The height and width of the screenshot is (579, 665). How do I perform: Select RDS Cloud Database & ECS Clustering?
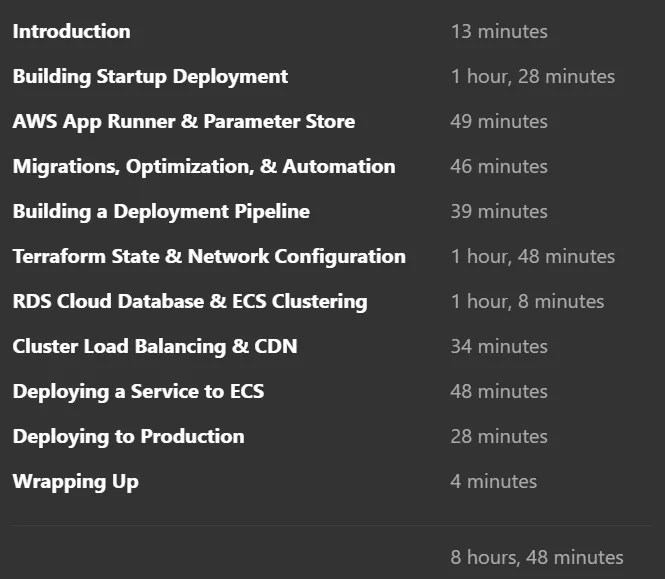190,302
